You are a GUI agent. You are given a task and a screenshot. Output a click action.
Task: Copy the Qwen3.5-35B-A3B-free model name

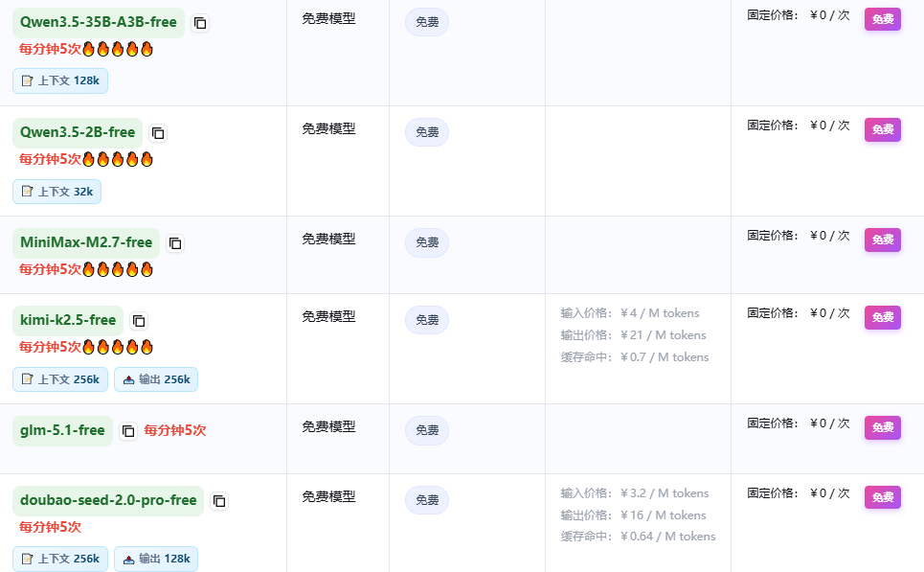[x=200, y=23]
